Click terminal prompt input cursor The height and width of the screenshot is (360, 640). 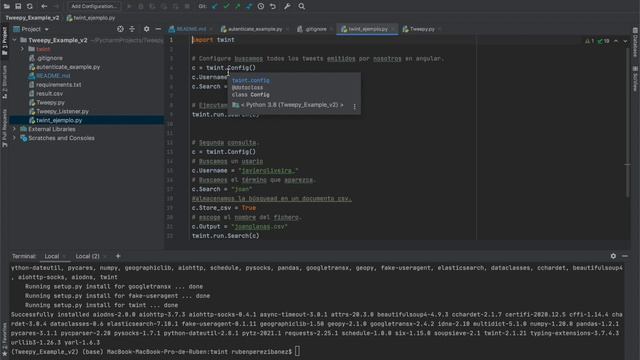[298, 351]
